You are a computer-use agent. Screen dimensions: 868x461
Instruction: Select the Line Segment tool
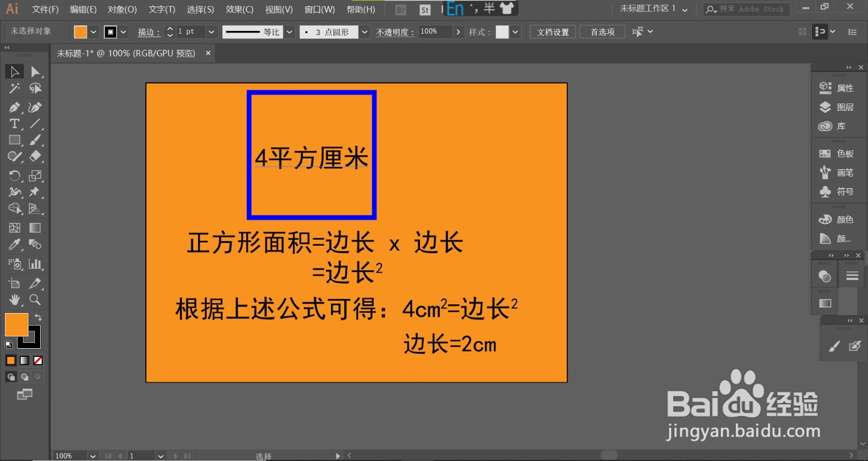tap(35, 124)
